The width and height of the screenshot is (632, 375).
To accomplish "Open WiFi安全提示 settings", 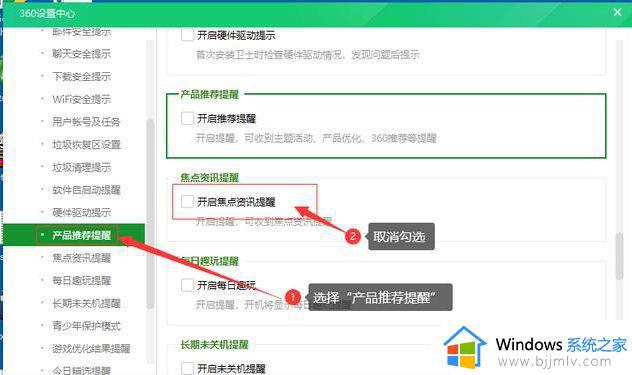I will [x=81, y=99].
